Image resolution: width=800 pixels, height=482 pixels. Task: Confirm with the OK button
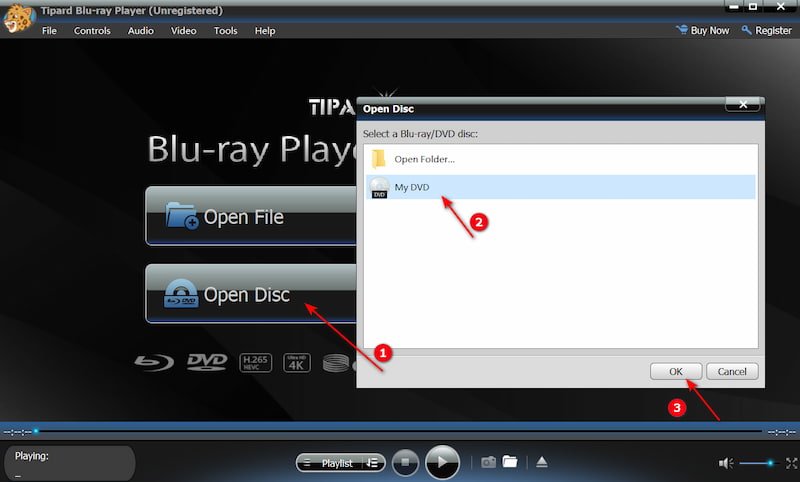point(676,371)
